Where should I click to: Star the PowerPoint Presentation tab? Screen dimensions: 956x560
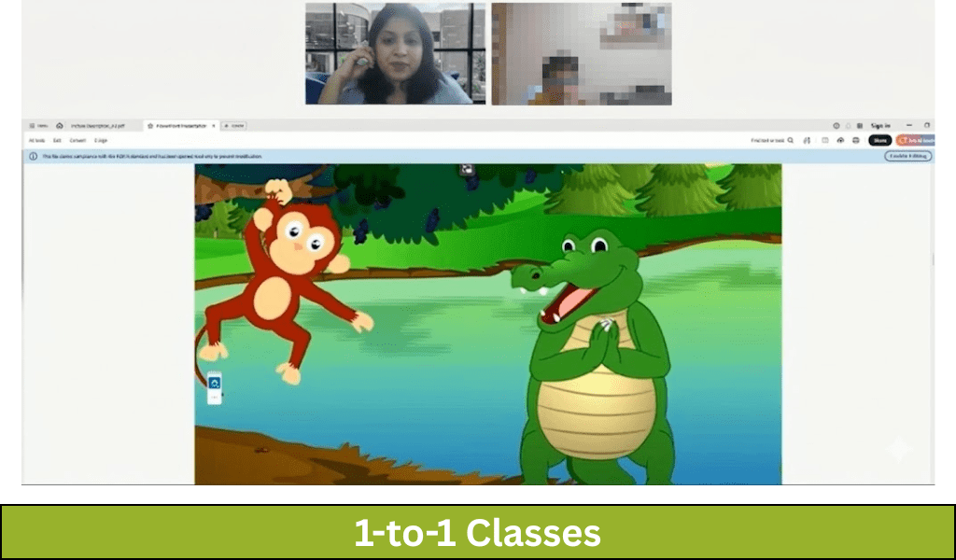click(x=150, y=125)
